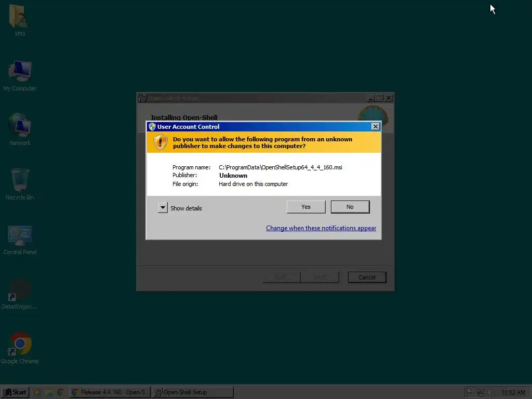Open the VM1 folder on desktop
The width and height of the screenshot is (532, 399).
(19, 20)
